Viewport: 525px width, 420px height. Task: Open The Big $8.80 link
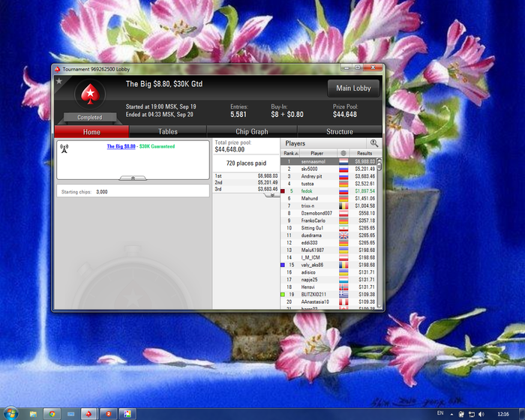click(x=121, y=146)
